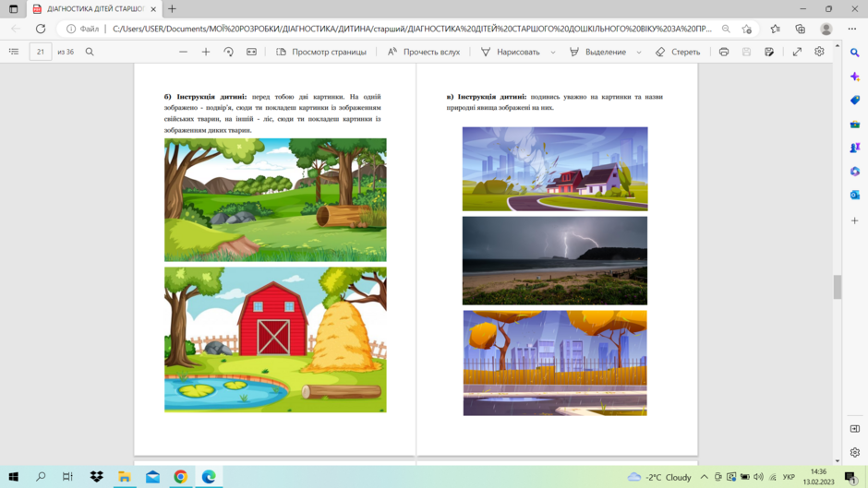868x488 pixels.
Task: Open the clock and calendar 14:36
Action: [x=818, y=477]
